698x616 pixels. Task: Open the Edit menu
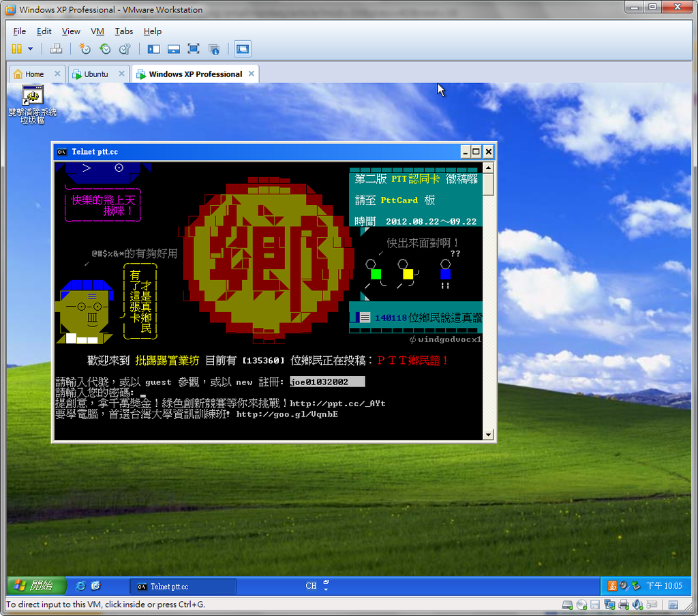[x=44, y=31]
